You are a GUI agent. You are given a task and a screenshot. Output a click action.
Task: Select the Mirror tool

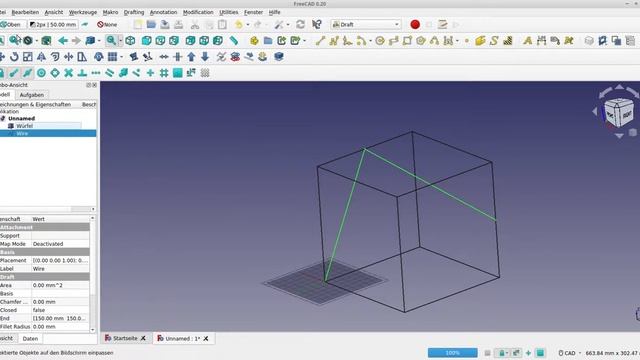[x=41, y=57]
